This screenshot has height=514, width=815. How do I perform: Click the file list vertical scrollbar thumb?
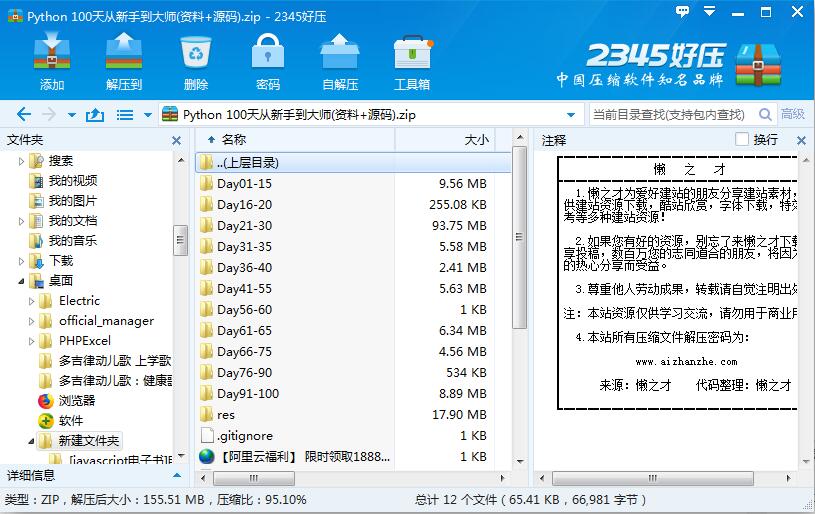[x=519, y=238]
